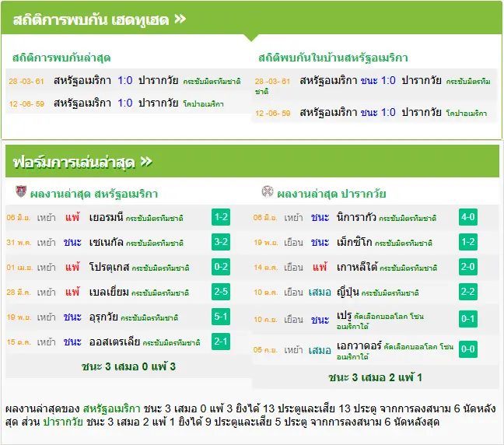Click the 28-03-61 head-to-head match row

pyautogui.click(x=128, y=80)
